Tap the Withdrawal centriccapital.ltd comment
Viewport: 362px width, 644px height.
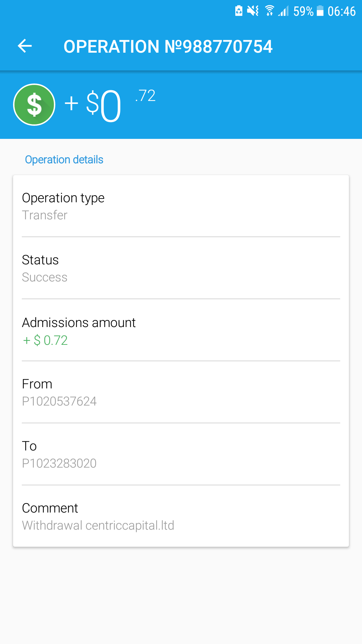pyautogui.click(x=98, y=525)
